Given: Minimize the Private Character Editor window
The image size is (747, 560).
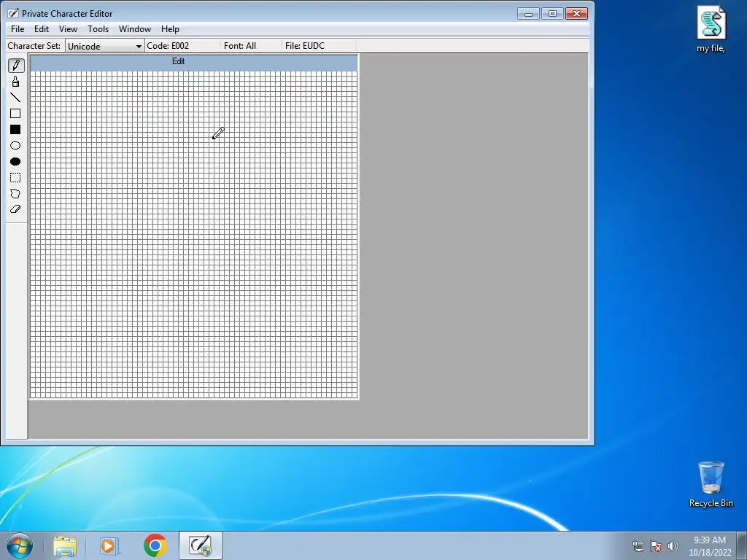Looking at the screenshot, I should pyautogui.click(x=528, y=14).
